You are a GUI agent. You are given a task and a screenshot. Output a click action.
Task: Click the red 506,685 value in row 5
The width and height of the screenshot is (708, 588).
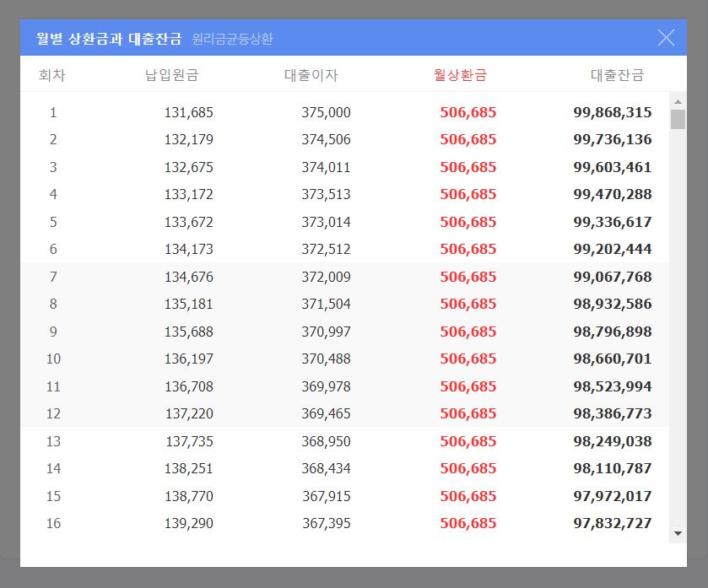coord(467,222)
